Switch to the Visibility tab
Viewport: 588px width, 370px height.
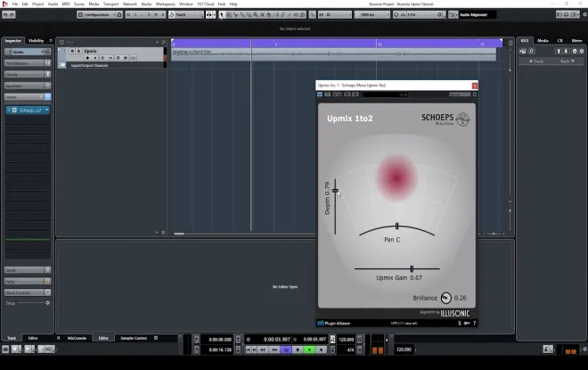[x=36, y=40]
